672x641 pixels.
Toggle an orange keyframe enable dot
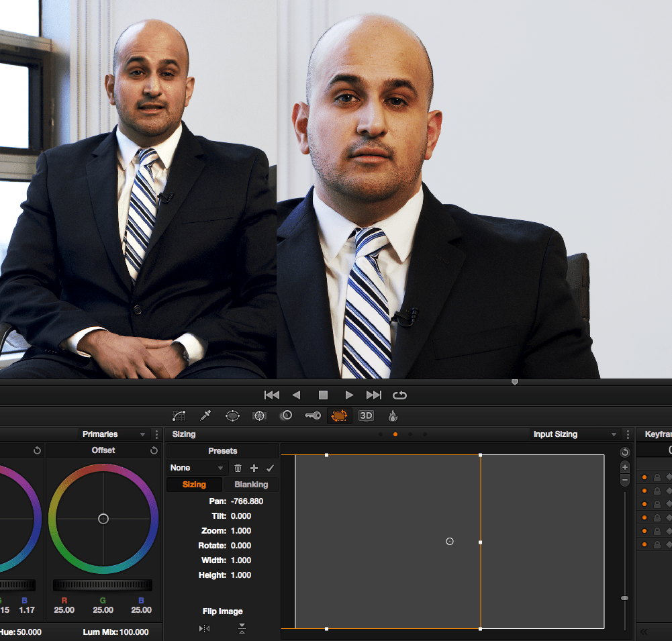coord(645,478)
